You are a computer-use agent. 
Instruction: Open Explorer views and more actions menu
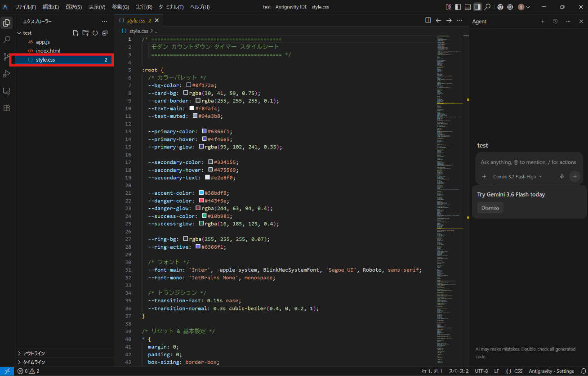tap(105, 21)
